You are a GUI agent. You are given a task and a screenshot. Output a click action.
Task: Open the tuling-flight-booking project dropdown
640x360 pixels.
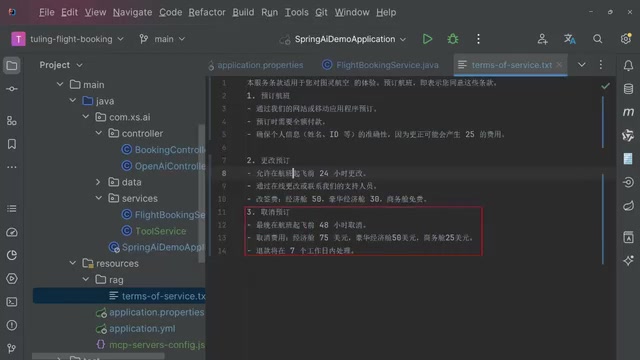point(68,39)
